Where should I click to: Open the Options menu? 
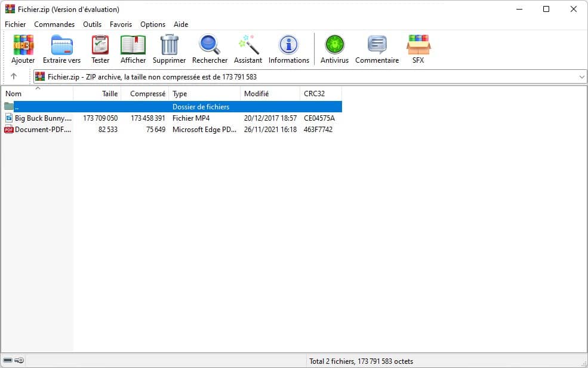coord(153,24)
